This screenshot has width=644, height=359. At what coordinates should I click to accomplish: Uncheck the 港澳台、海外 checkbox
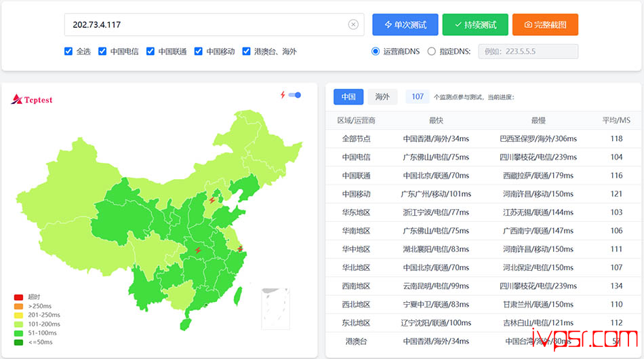[247, 52]
